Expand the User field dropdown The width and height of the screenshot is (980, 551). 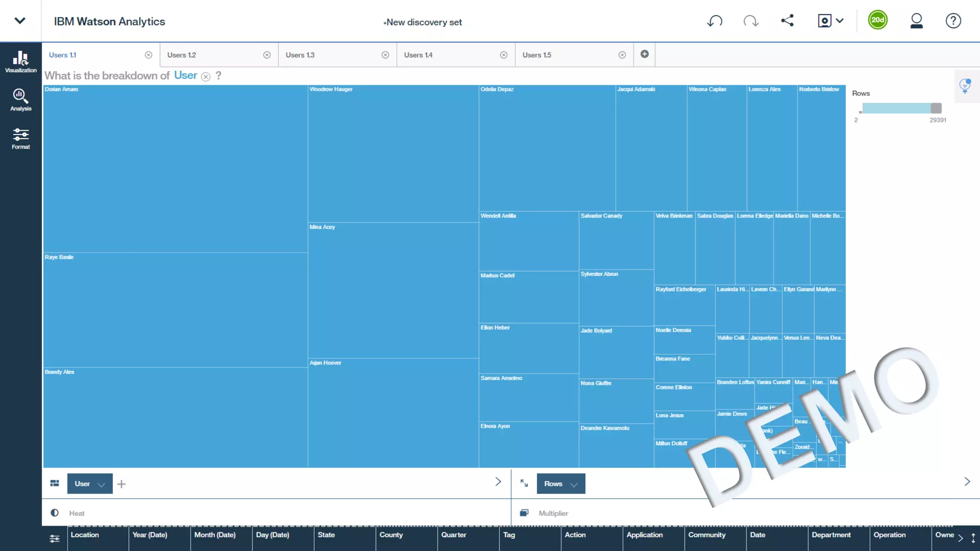(101, 484)
